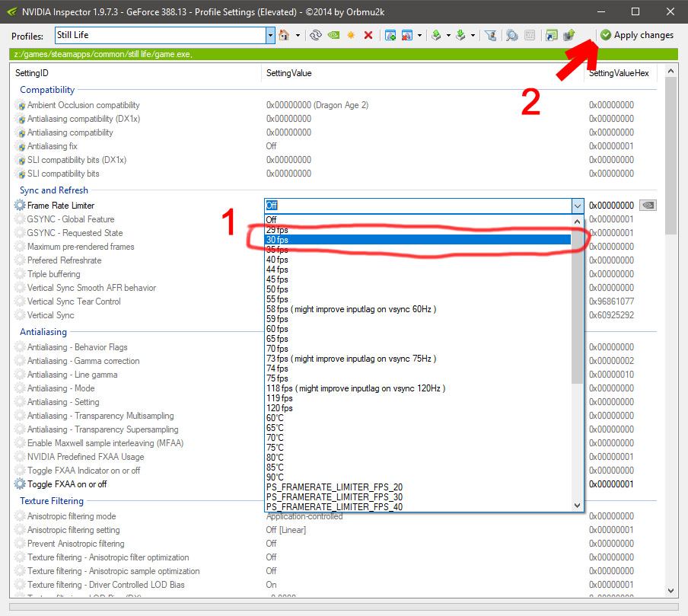The width and height of the screenshot is (688, 616).
Task: Click the add application to profile icon
Action: (390, 35)
